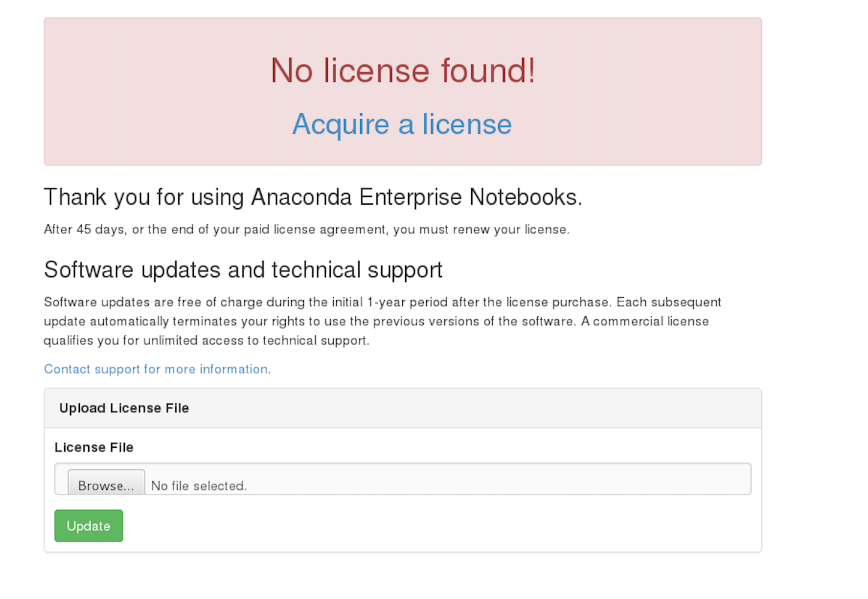Click the Thank you for using Anaconda heading
This screenshot has width=868, height=599.
(313, 197)
